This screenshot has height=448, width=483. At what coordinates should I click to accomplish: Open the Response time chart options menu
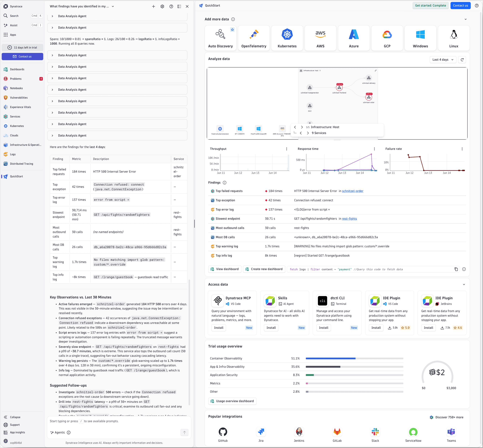click(374, 149)
